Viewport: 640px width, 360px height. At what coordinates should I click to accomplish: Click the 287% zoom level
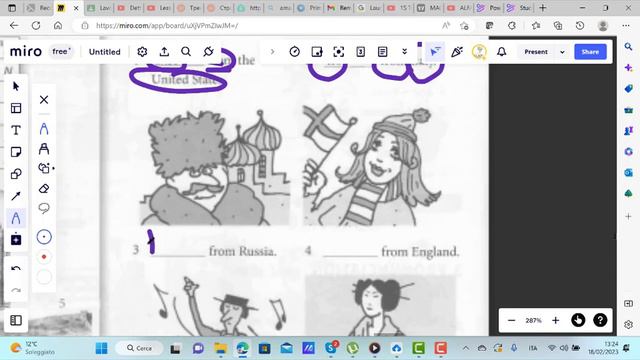(533, 320)
